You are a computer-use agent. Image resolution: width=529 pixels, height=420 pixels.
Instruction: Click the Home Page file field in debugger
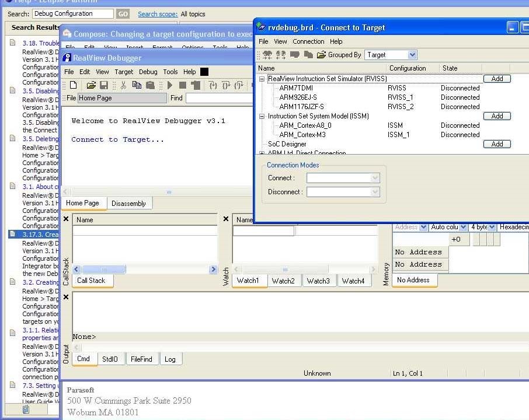pos(122,98)
